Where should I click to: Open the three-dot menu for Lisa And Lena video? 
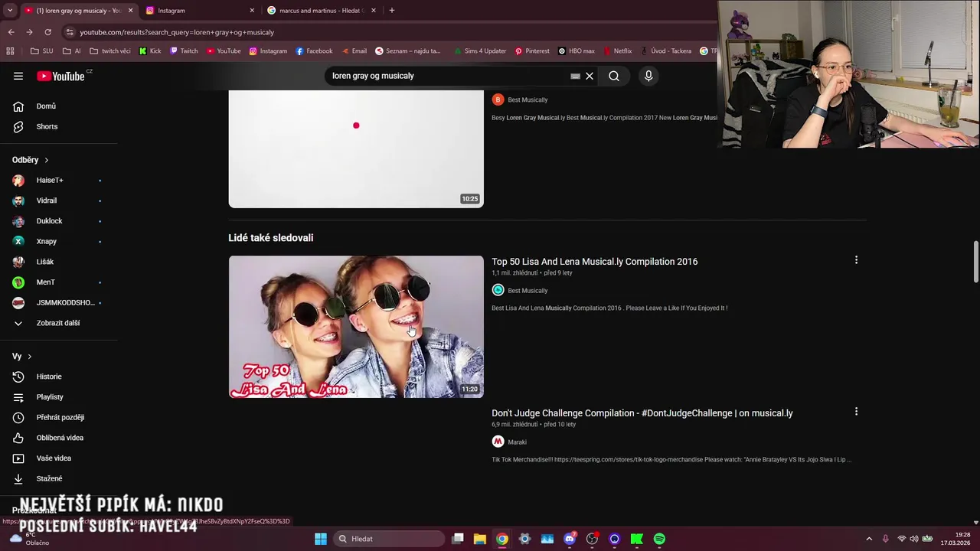(x=856, y=260)
